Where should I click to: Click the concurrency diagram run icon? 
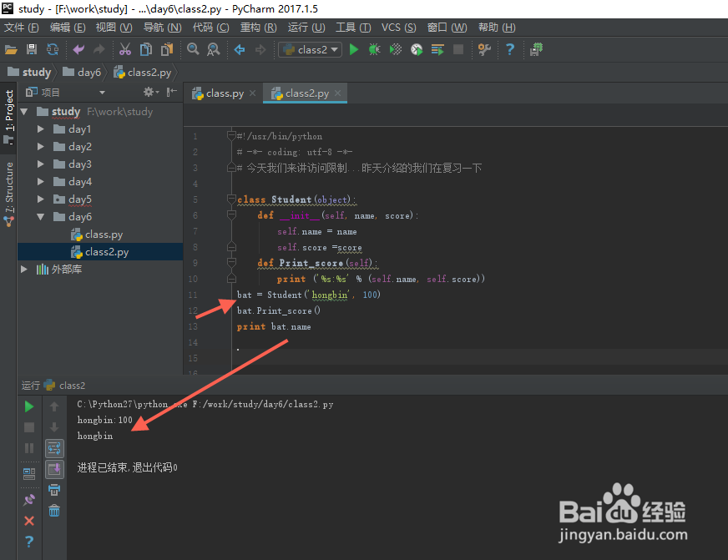[437, 49]
